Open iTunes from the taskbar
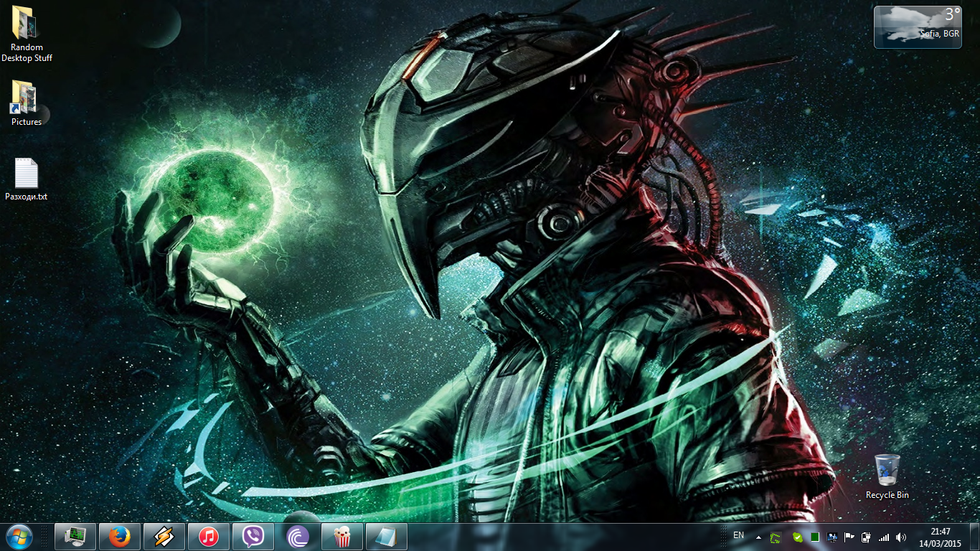The image size is (980, 551). 209,537
